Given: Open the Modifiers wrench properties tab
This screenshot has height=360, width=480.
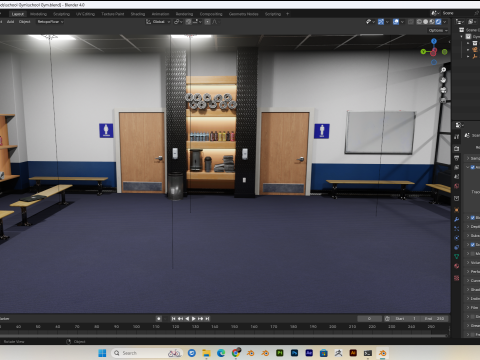Looking at the screenshot, I should tap(457, 219).
